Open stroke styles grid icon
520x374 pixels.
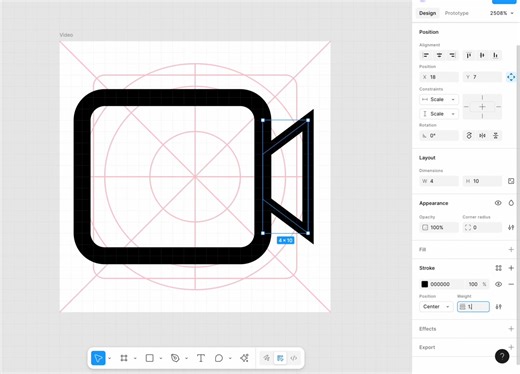pos(498,268)
